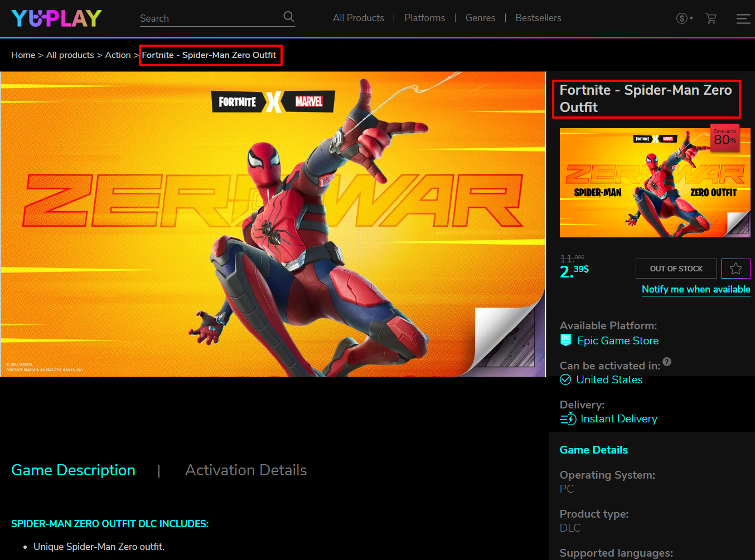Click the large Zero War banner image

coord(273,224)
